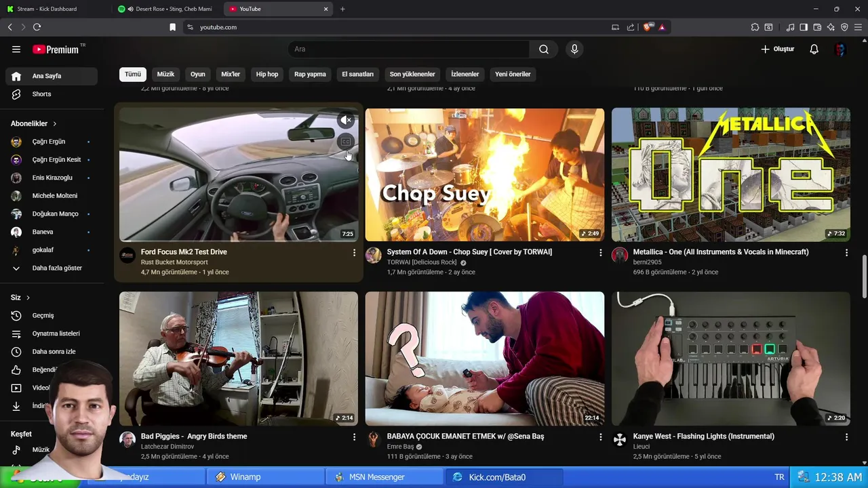Switch to the Desert Rose tab
Screen dimensions: 868x488
[x=166, y=9]
